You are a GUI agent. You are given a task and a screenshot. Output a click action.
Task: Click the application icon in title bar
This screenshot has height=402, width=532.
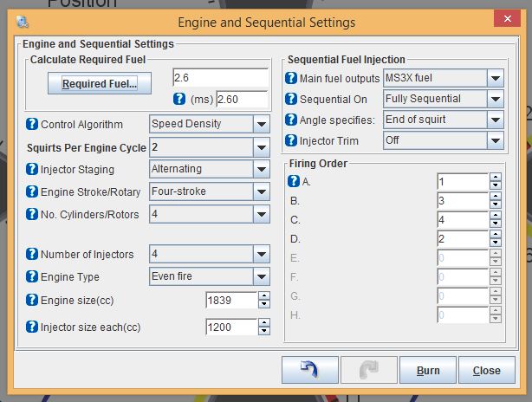[x=23, y=23]
